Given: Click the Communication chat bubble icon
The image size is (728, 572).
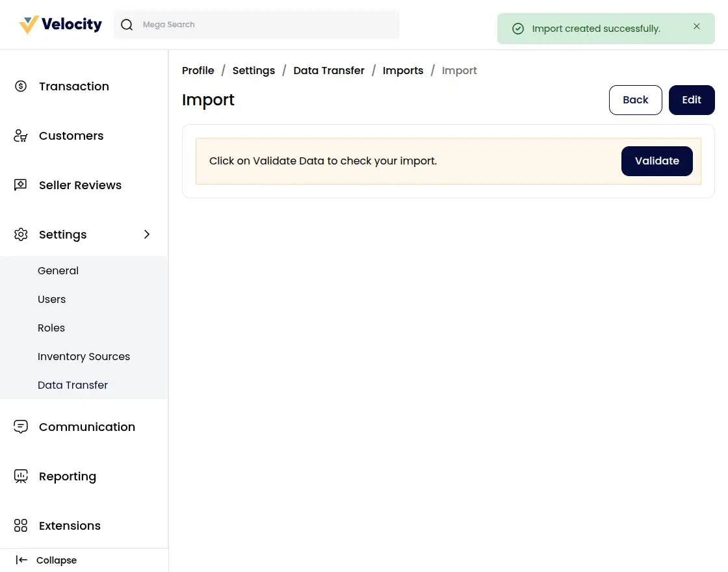Looking at the screenshot, I should 21,427.
